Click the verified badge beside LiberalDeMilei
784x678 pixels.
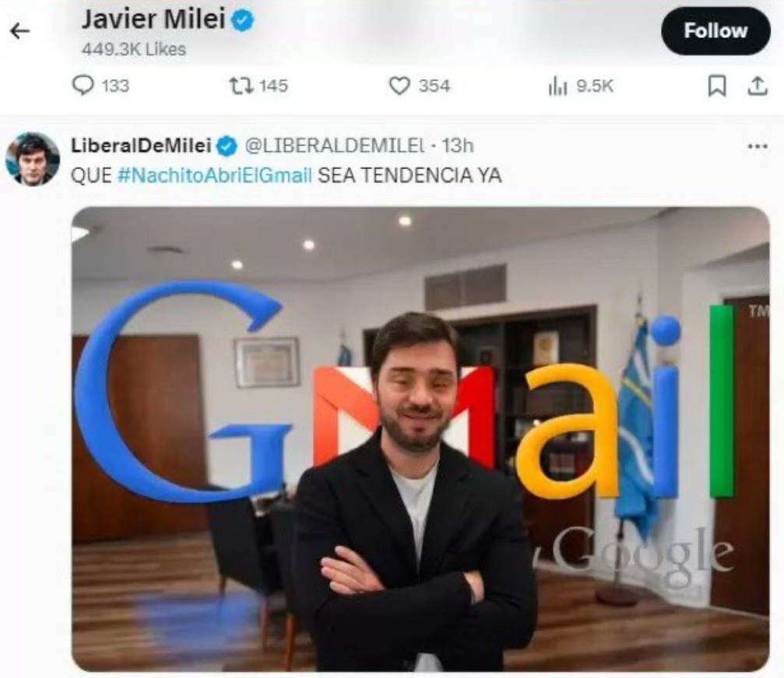pos(227,146)
